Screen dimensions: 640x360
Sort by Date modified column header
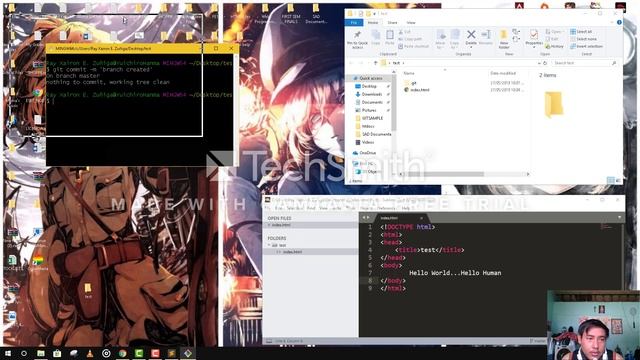[x=503, y=73]
